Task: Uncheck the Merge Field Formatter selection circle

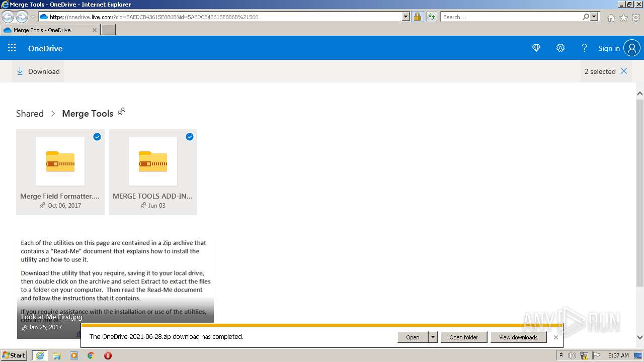Action: tap(97, 137)
